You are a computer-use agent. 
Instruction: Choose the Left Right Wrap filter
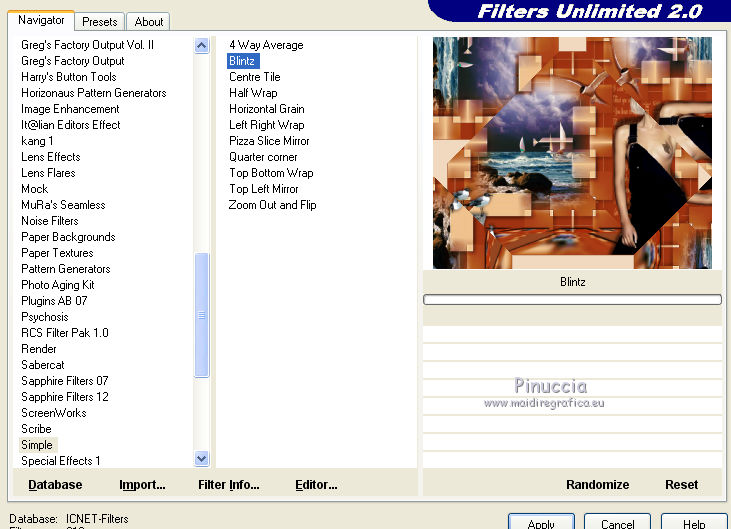pyautogui.click(x=267, y=125)
